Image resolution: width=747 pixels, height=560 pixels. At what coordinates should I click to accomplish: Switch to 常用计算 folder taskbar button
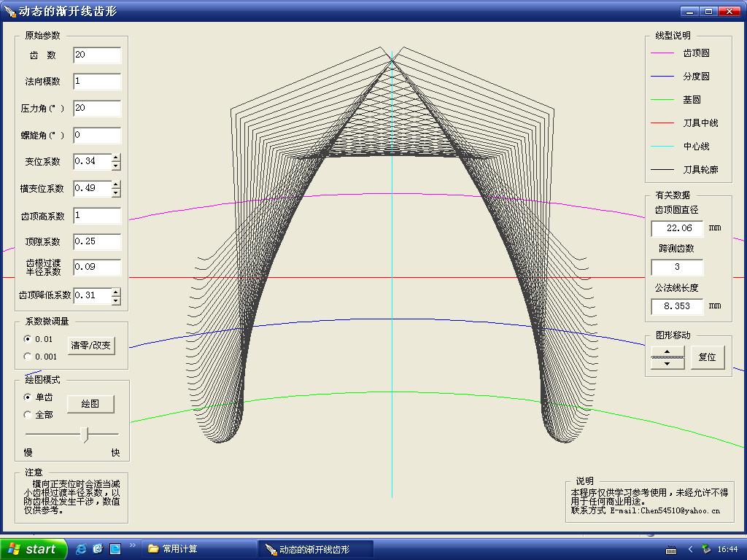[x=198, y=549]
